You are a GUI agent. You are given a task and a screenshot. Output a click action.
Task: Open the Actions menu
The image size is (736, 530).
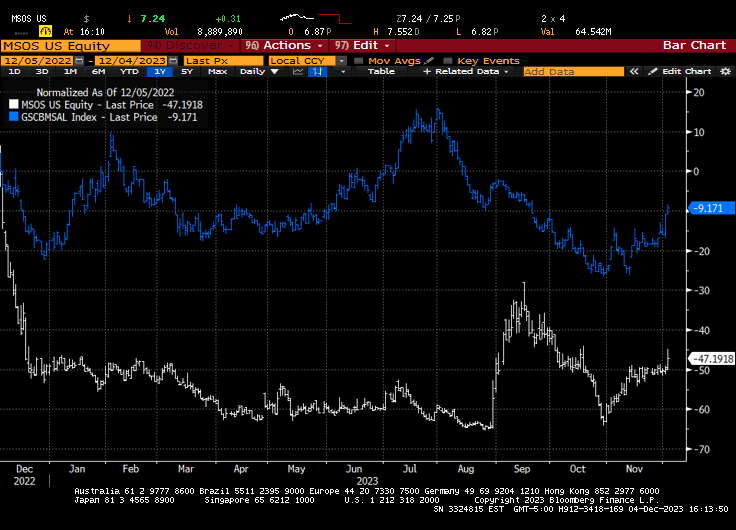click(x=284, y=46)
